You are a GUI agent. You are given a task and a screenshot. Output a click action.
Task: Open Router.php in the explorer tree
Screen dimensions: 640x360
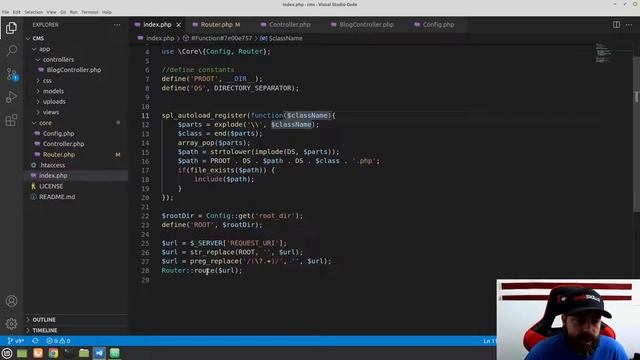pos(76,155)
